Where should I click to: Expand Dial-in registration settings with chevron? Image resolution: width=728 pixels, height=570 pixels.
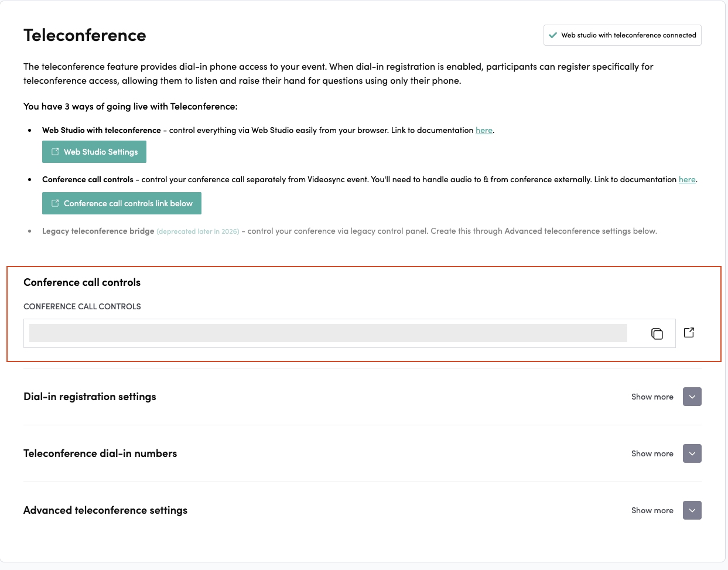pyautogui.click(x=692, y=397)
